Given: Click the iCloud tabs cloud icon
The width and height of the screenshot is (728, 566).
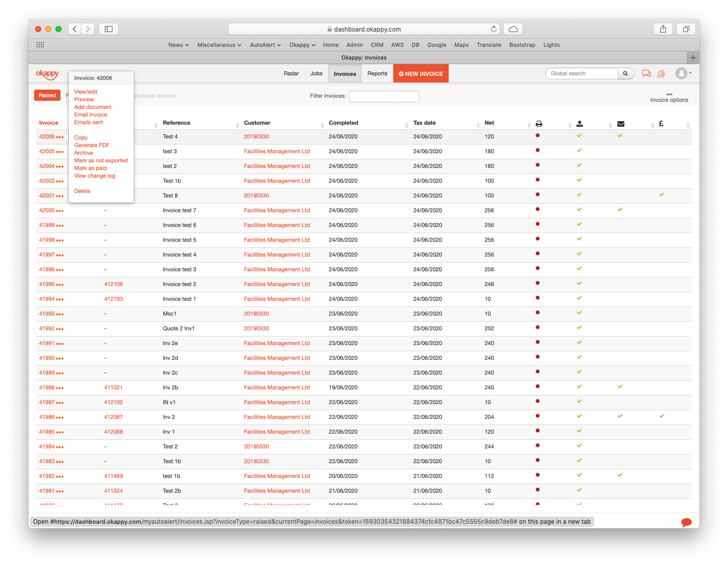Looking at the screenshot, I should coord(513,29).
